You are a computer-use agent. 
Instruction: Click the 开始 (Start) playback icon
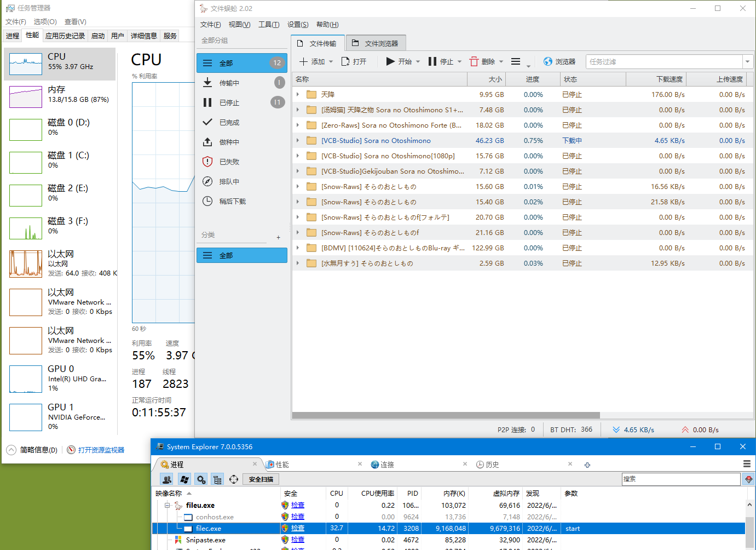(x=391, y=61)
